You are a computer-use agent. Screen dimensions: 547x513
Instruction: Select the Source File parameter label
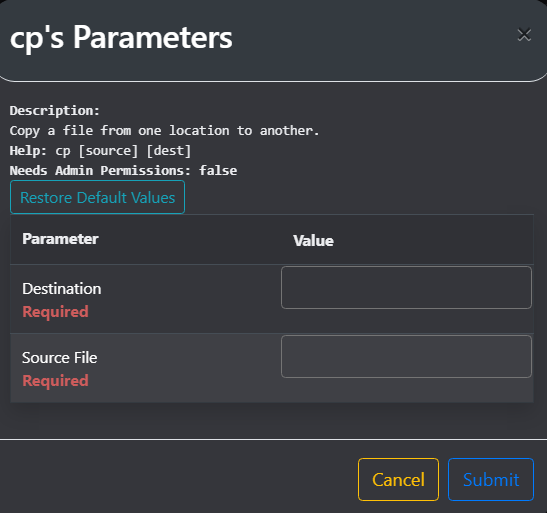(x=60, y=358)
